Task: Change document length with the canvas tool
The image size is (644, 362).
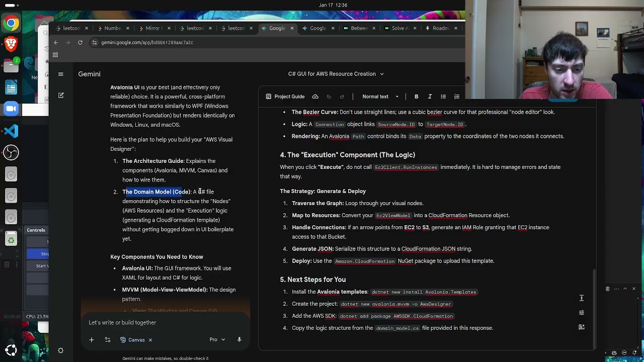Action: [x=582, y=298]
